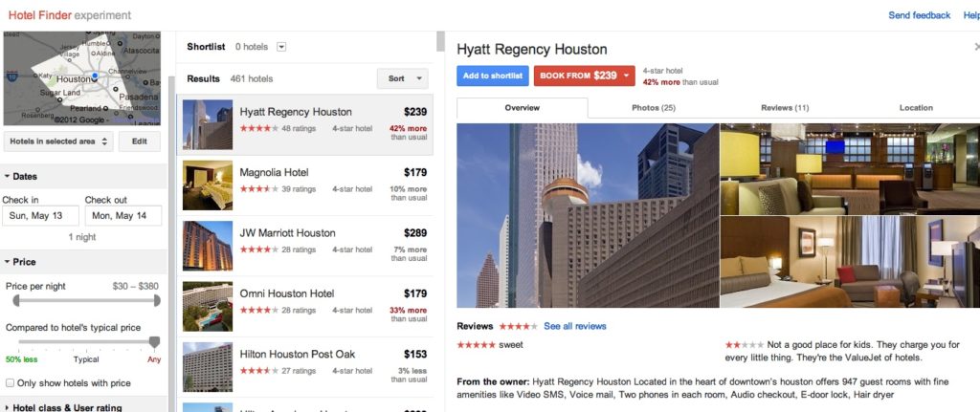
Task: Click the Hotel Finder logo
Action: tap(69, 15)
